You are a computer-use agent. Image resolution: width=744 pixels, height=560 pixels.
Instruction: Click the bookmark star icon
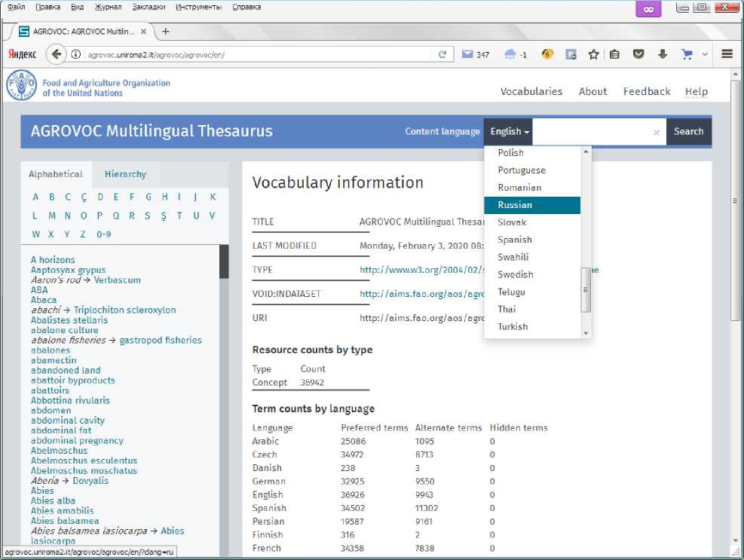tap(593, 54)
